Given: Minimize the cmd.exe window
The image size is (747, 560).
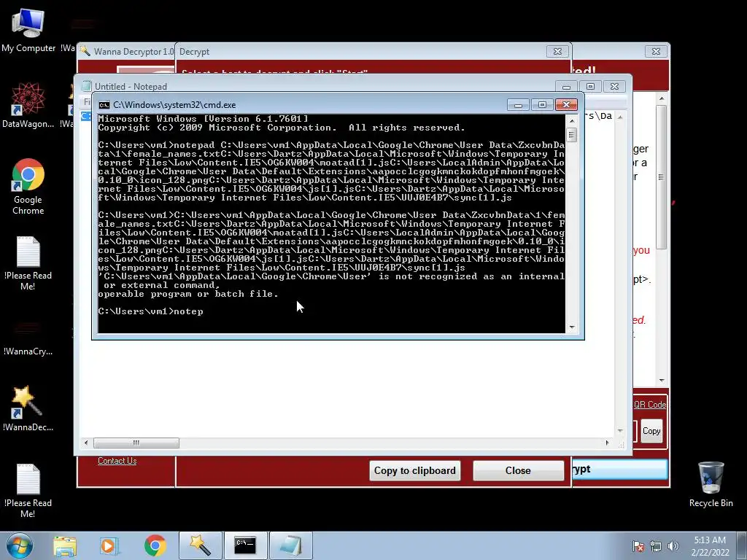Looking at the screenshot, I should coord(518,105).
